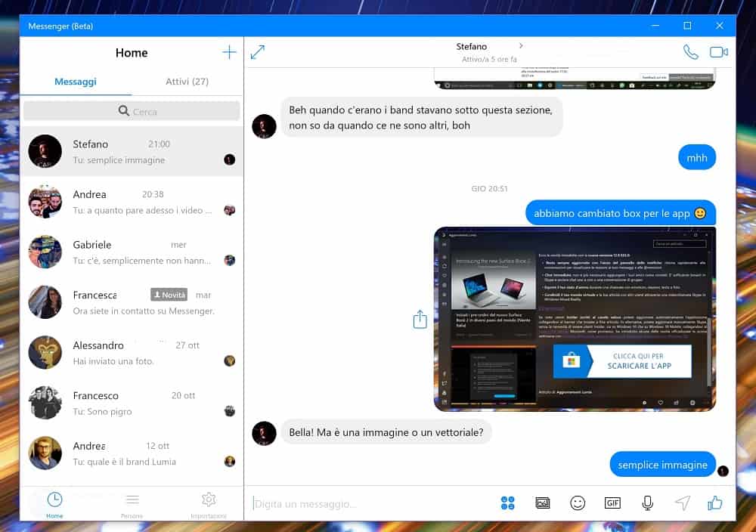
Task: Attach a photo using the image icon
Action: (x=543, y=503)
